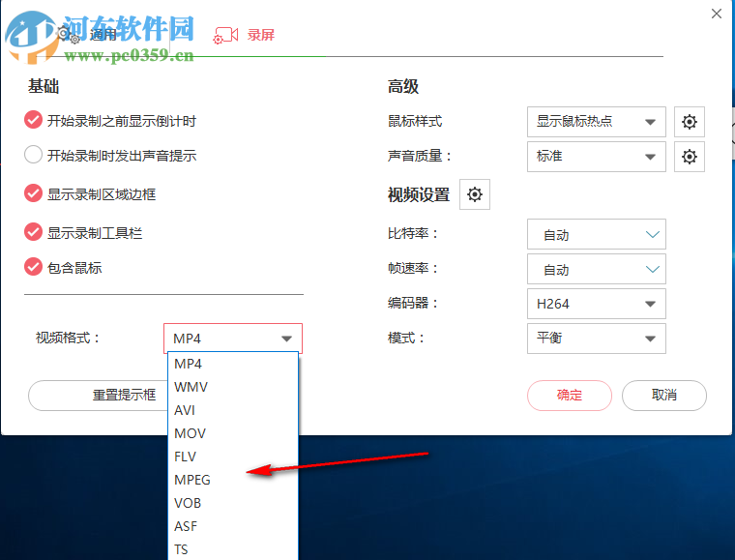This screenshot has width=735, height=560.
Task: Select TS video format
Action: click(x=233, y=549)
